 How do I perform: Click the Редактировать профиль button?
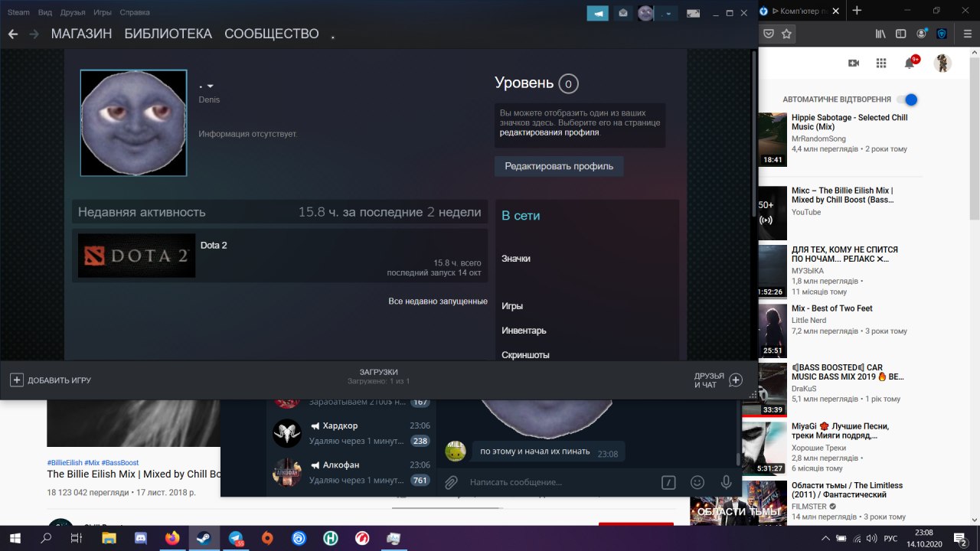pyautogui.click(x=559, y=166)
